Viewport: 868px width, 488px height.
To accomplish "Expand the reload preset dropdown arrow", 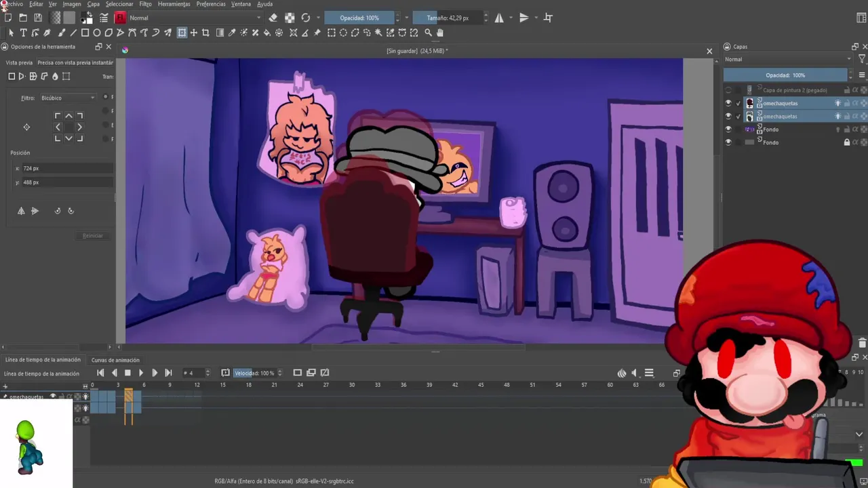I will [318, 18].
